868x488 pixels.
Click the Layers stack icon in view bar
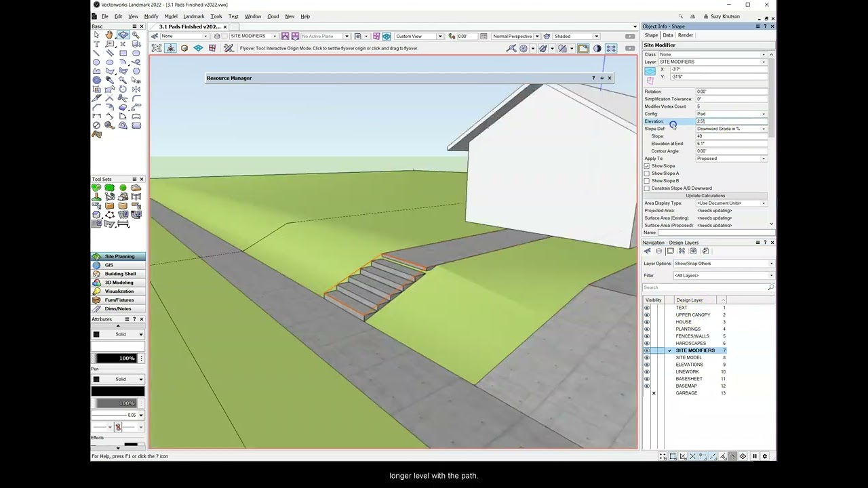click(x=217, y=36)
